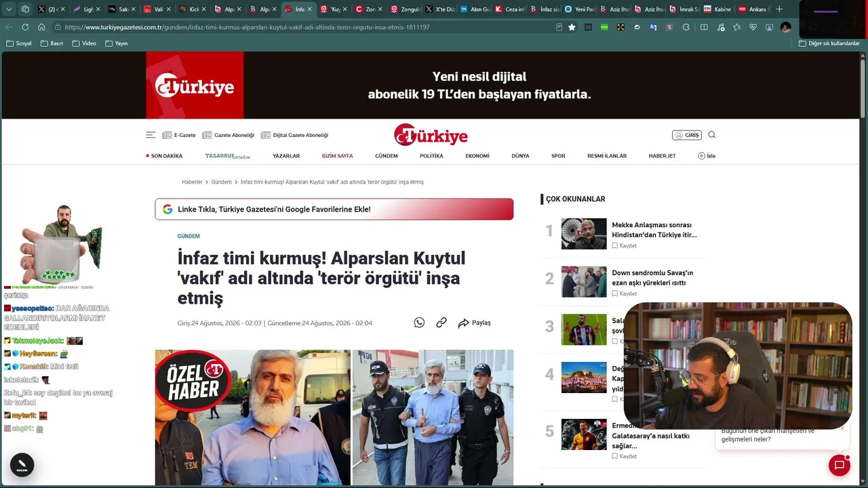Open the E-Gazete link
Screen dimensions: 868x488
[x=179, y=135]
